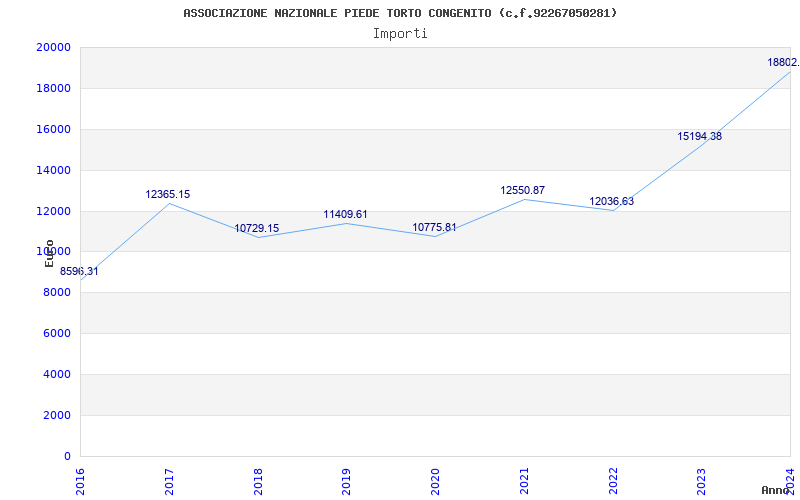Select the 12365.15 data point label

167,195
